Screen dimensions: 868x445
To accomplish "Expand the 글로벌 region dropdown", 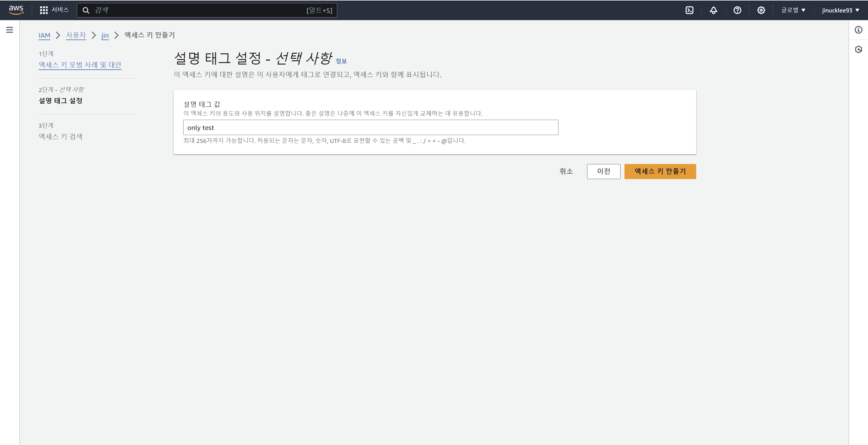I will (793, 11).
